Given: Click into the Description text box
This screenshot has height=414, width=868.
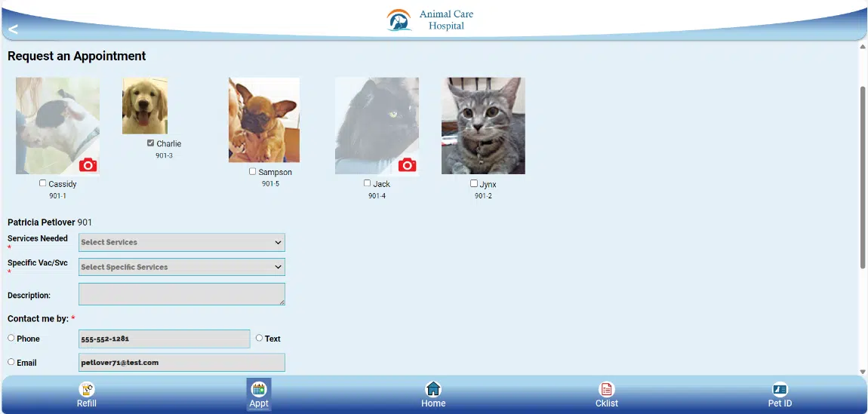Looking at the screenshot, I should pos(182,294).
